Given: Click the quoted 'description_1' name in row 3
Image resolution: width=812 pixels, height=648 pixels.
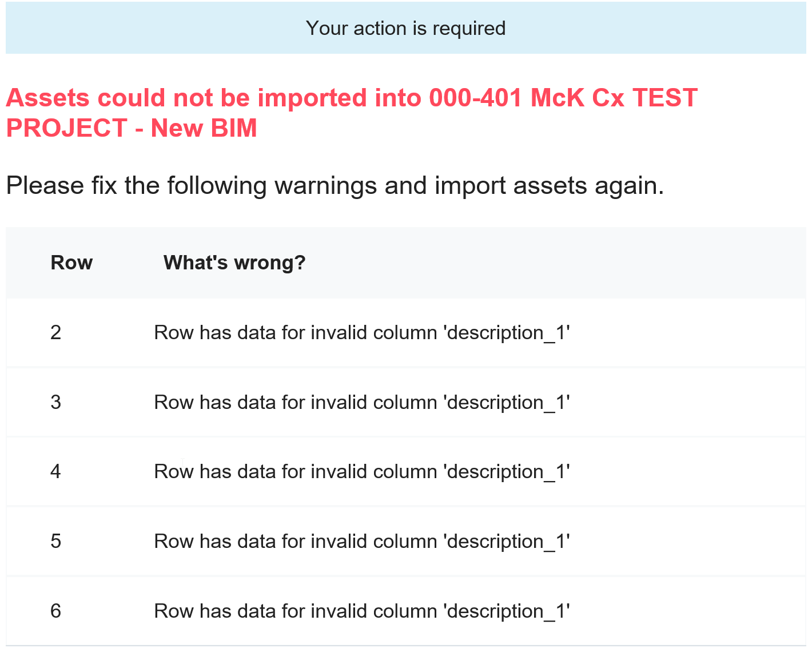Looking at the screenshot, I should (x=506, y=402).
